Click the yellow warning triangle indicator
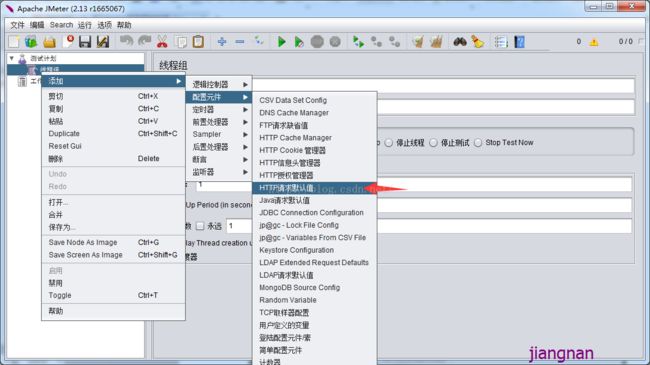Screen dimensions: 650x365 594,42
